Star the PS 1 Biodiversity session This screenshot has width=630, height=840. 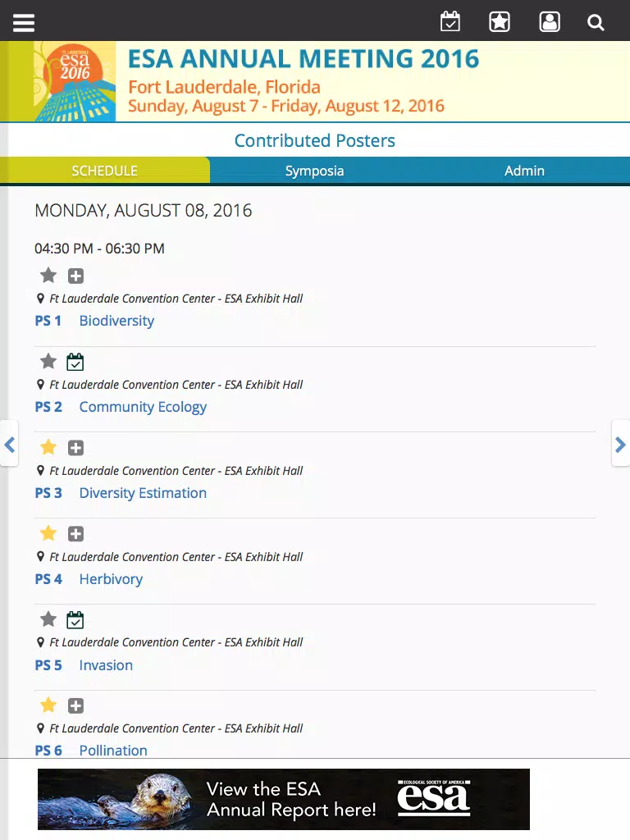point(48,276)
